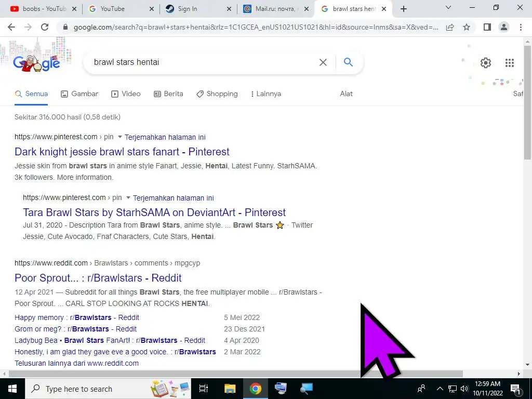
Task: Bookmark this page with the star icon
Action: (467, 27)
